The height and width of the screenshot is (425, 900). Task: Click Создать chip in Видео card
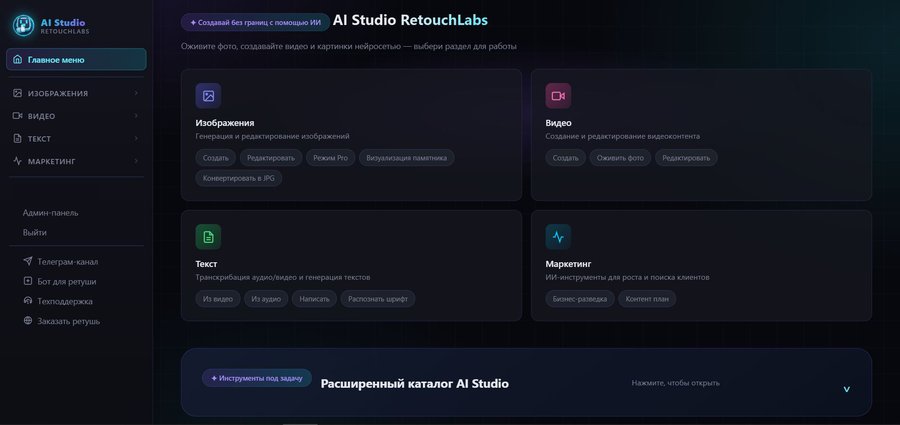tap(565, 158)
